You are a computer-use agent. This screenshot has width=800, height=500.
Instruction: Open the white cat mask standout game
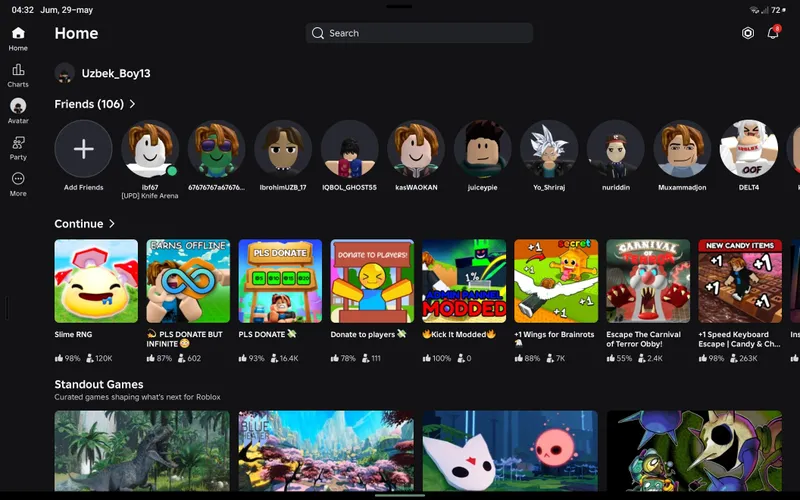tap(510, 451)
